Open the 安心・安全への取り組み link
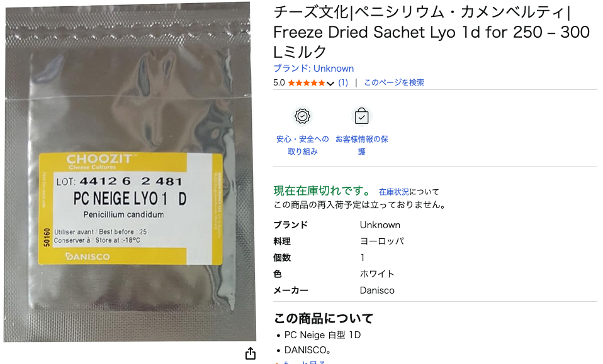603x364 pixels. tap(303, 145)
